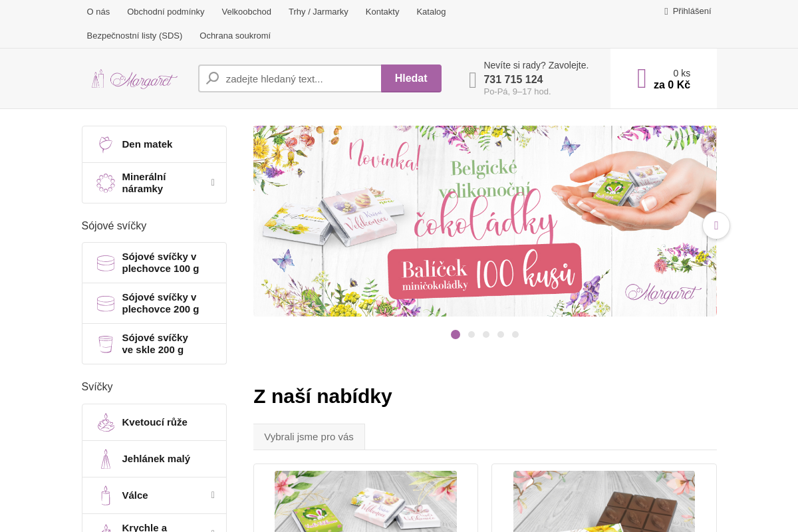Click the Minerální náramky bracelet icon
The image size is (798, 532).
point(106,183)
